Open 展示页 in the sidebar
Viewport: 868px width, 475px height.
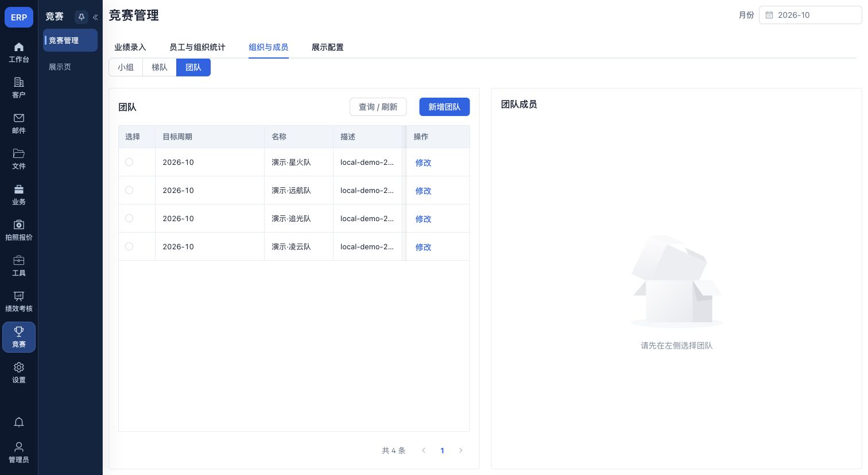click(60, 67)
